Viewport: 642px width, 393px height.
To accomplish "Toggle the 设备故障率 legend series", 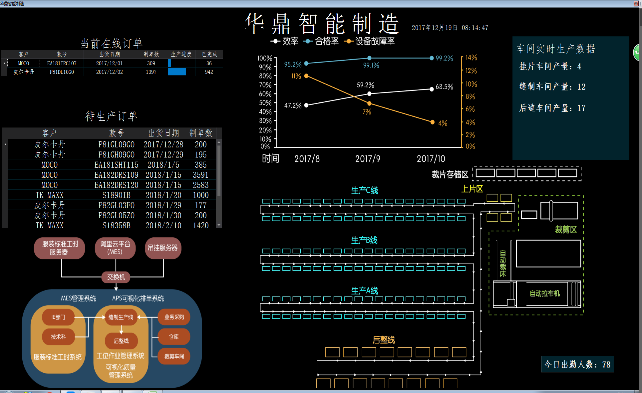I will 370,41.
